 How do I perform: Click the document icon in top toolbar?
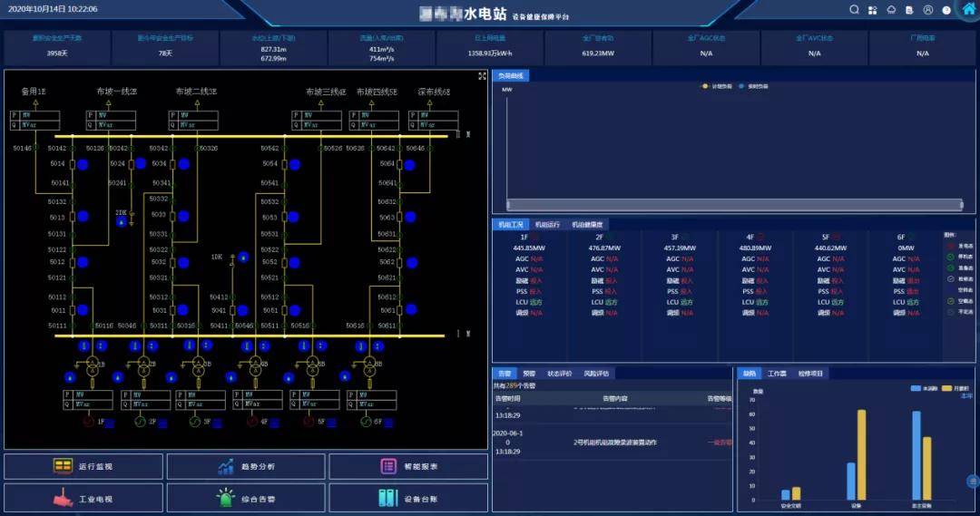(909, 10)
